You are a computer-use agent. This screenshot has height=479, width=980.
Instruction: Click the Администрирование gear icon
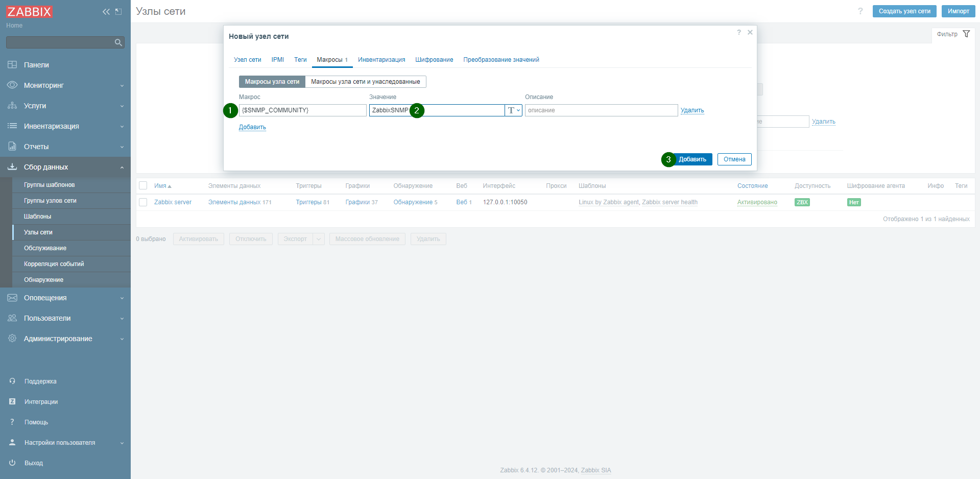12,339
